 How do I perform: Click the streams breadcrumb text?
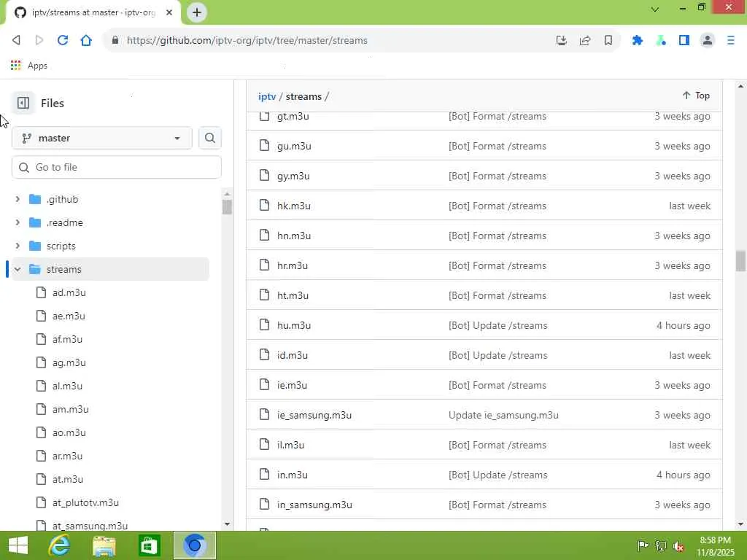[303, 97]
